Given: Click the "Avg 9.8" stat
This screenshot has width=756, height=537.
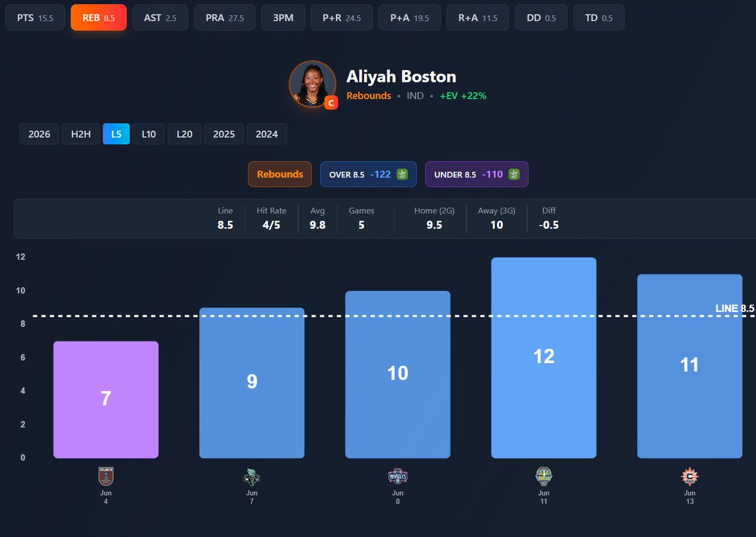Looking at the screenshot, I should click(318, 218).
